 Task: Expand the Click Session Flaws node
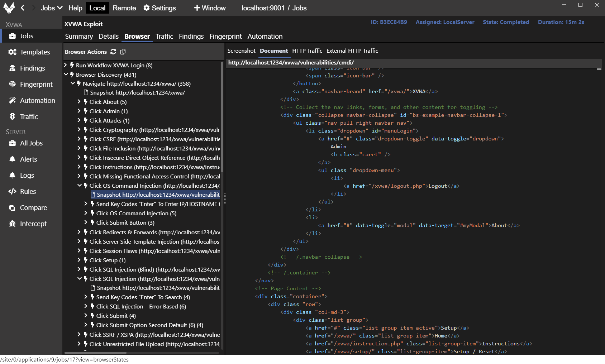(x=79, y=251)
